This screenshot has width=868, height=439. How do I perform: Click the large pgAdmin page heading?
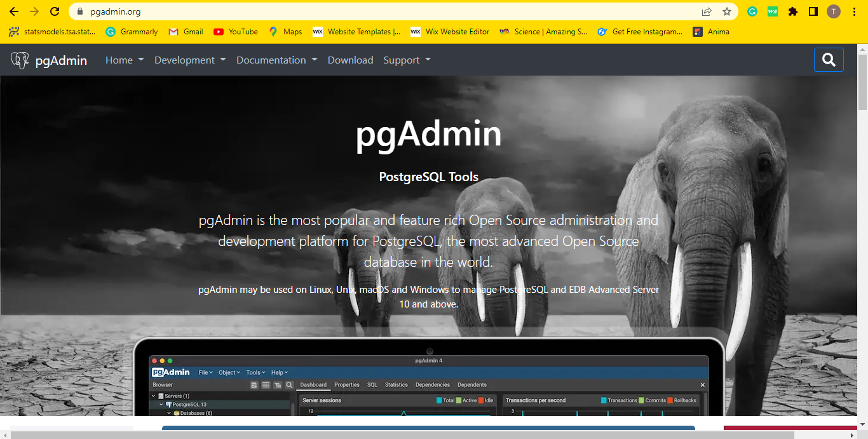(x=428, y=134)
